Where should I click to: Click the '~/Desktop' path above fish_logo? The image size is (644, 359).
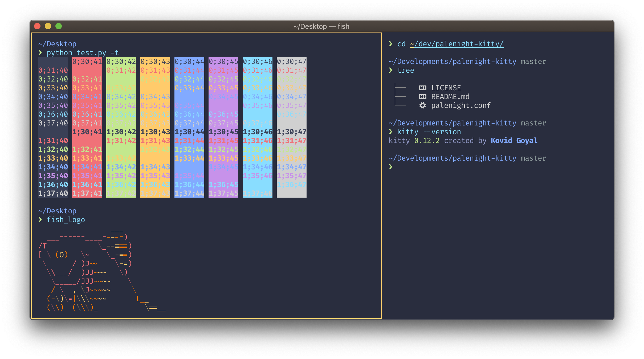coord(57,211)
